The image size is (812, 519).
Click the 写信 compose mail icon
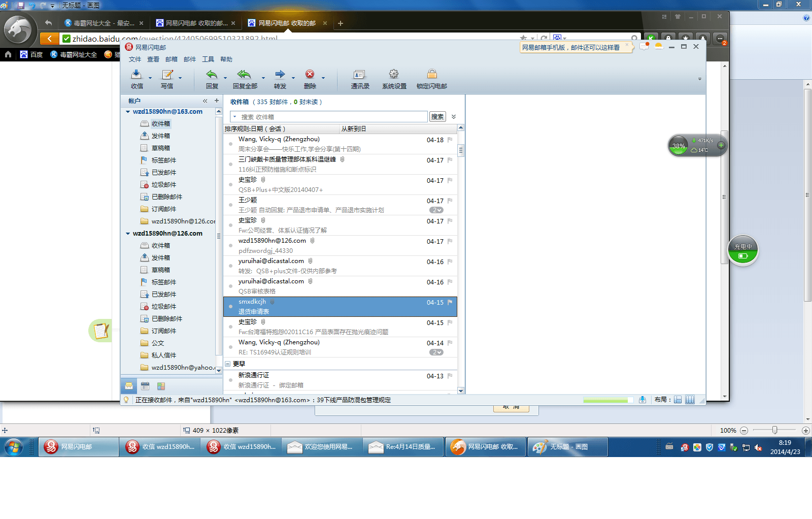tap(167, 75)
